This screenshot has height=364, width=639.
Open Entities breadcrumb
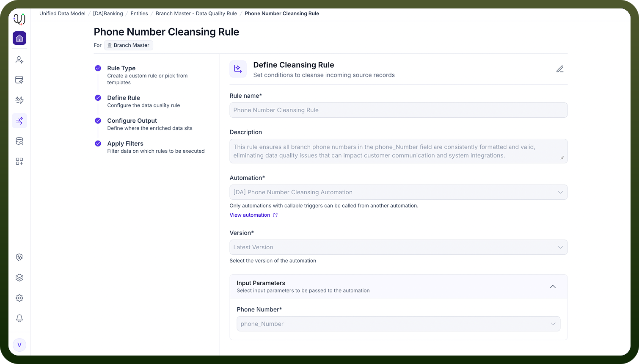point(139,14)
